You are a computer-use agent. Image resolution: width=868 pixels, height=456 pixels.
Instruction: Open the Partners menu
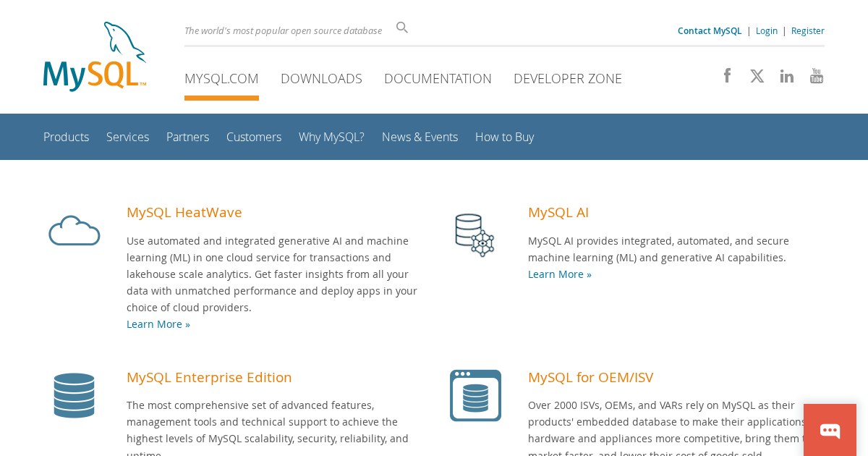(187, 137)
